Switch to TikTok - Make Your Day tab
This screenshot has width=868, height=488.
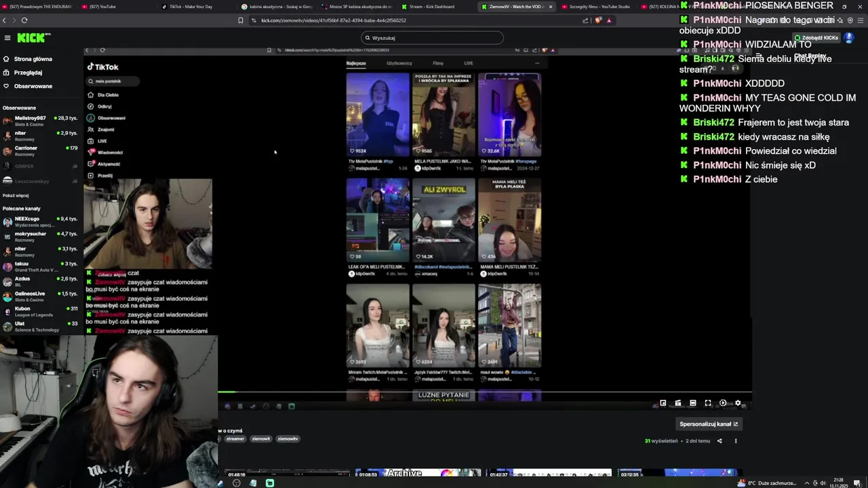191,7
